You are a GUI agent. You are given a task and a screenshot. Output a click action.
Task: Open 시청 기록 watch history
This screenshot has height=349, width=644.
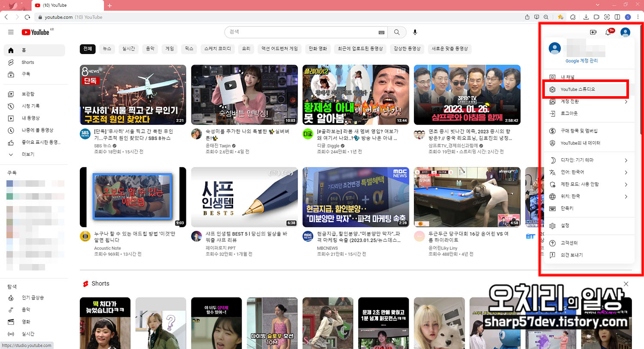point(34,106)
